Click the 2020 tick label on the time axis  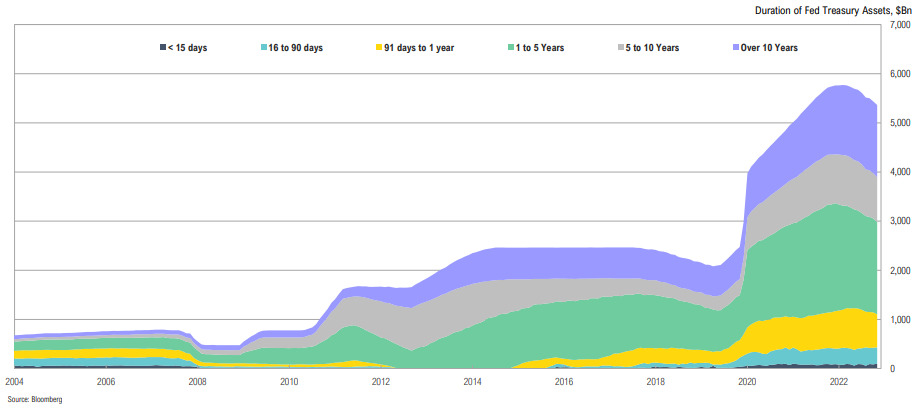(747, 382)
